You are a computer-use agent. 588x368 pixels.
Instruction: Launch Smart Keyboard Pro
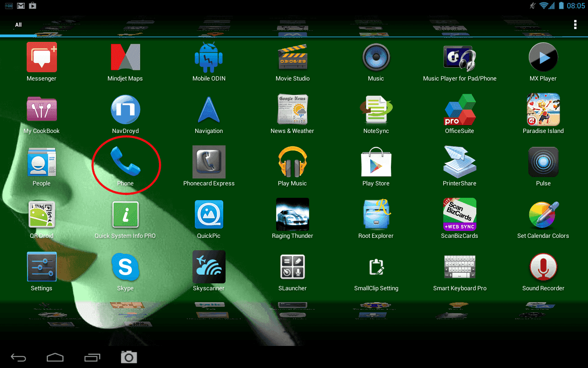[x=459, y=267]
